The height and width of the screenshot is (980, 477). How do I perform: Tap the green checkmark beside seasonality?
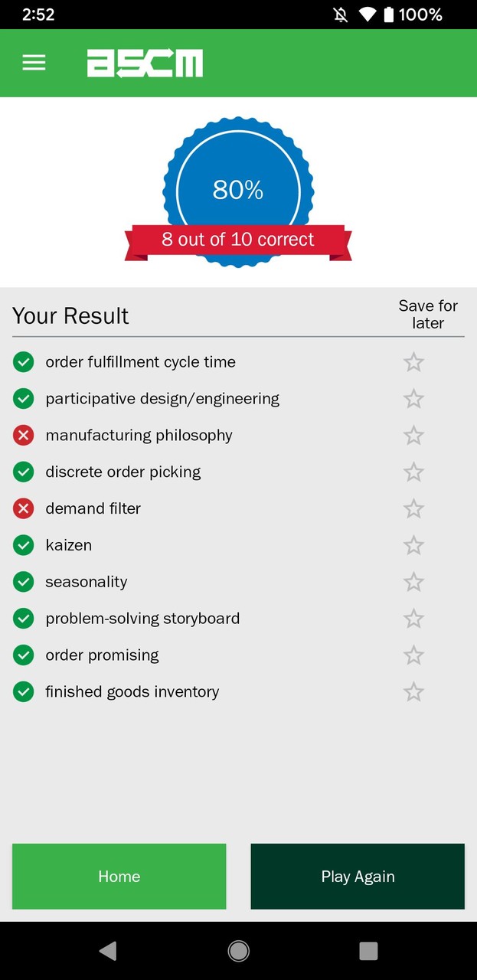(x=23, y=582)
